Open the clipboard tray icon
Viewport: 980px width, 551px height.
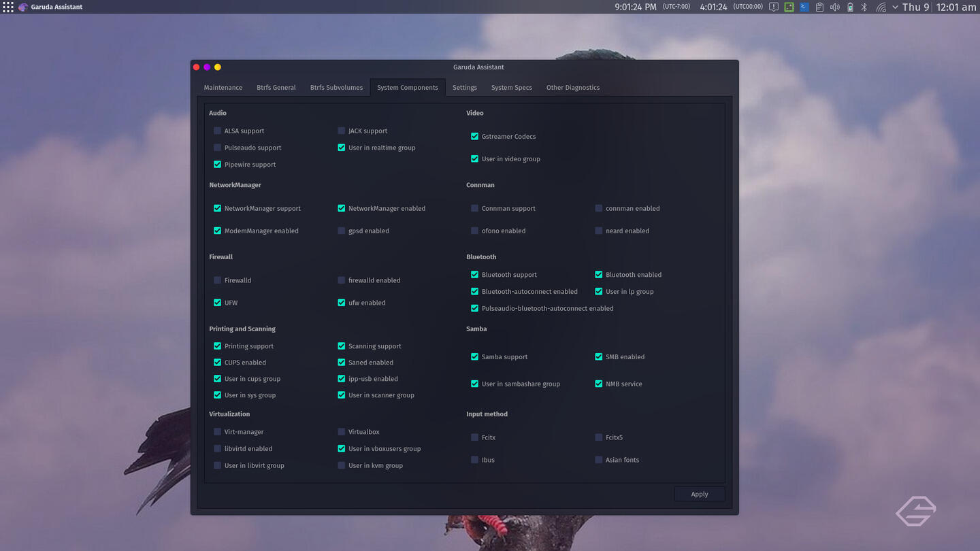[x=819, y=7]
